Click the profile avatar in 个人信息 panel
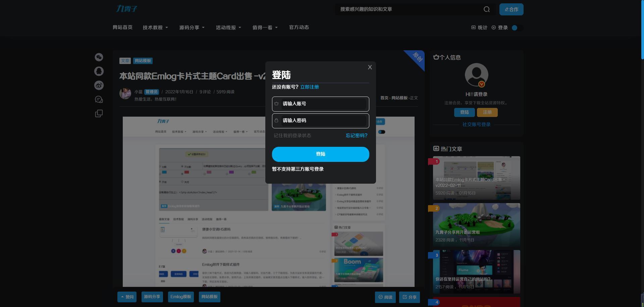Viewport: 644px width, 307px height. click(x=476, y=75)
